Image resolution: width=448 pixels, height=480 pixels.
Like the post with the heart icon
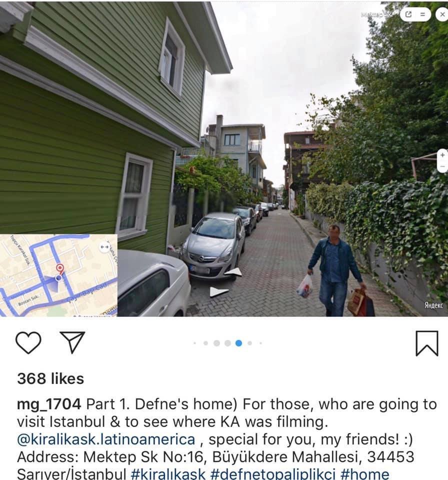[28, 342]
